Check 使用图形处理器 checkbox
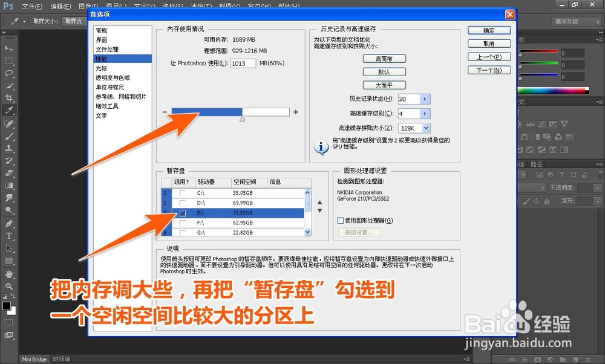 (x=340, y=221)
